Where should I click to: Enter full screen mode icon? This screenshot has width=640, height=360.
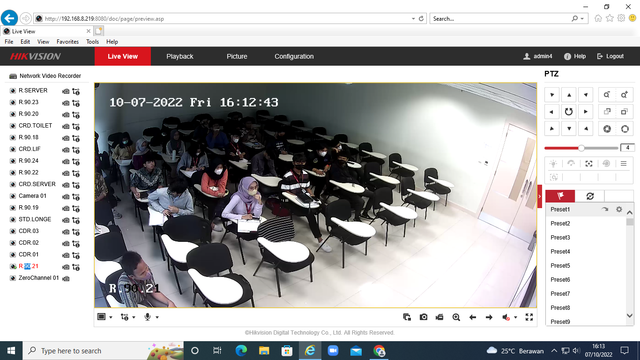click(x=529, y=317)
